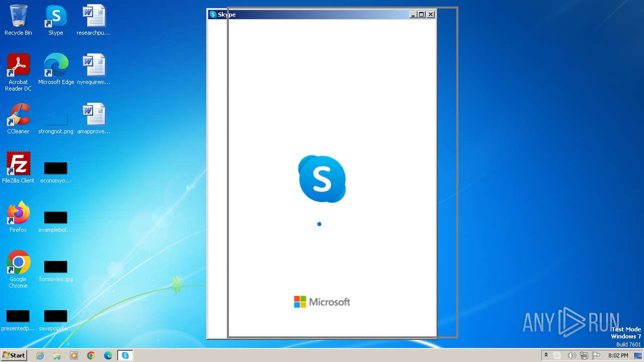Open the Action Center flag icon
The width and height of the screenshot is (644, 362).
[597, 355]
